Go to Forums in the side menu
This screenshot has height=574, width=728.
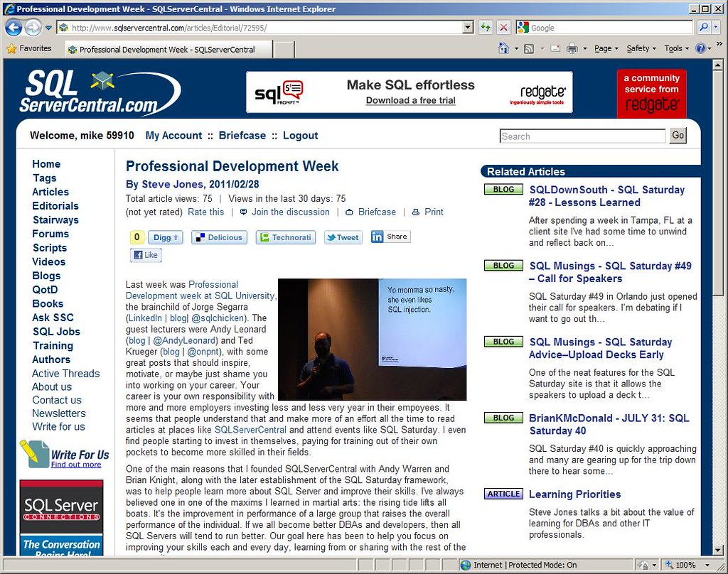click(50, 234)
